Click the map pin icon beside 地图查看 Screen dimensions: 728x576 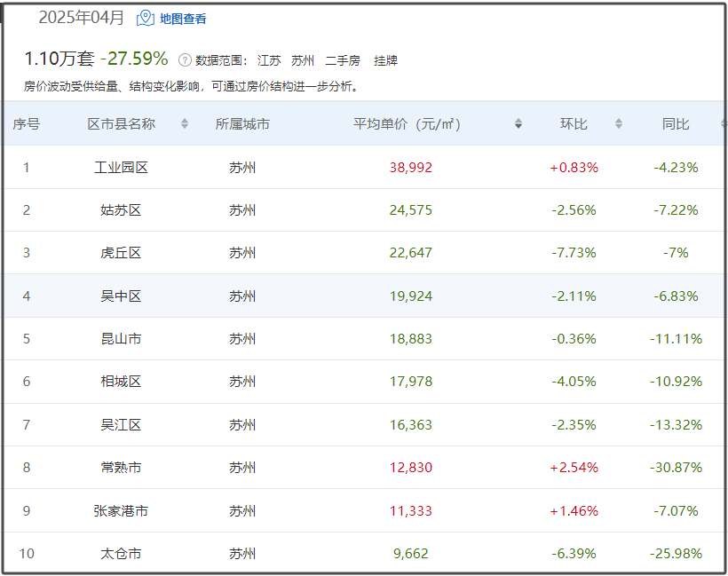[145, 17]
